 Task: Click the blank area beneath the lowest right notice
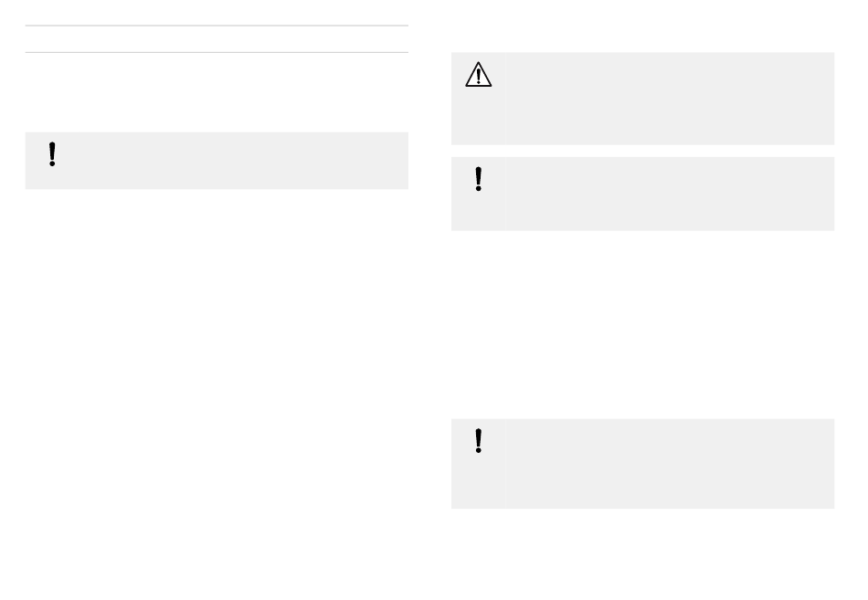point(642,553)
